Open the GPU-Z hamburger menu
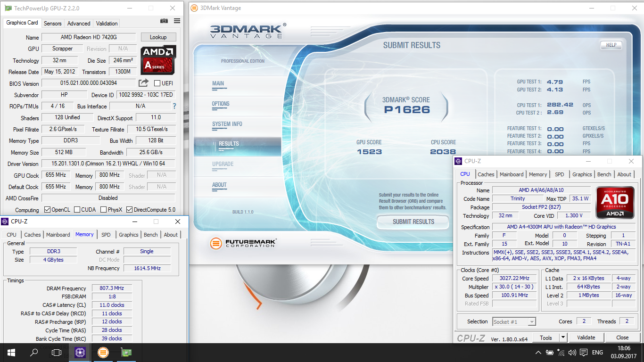The height and width of the screenshot is (362, 644). point(177,21)
